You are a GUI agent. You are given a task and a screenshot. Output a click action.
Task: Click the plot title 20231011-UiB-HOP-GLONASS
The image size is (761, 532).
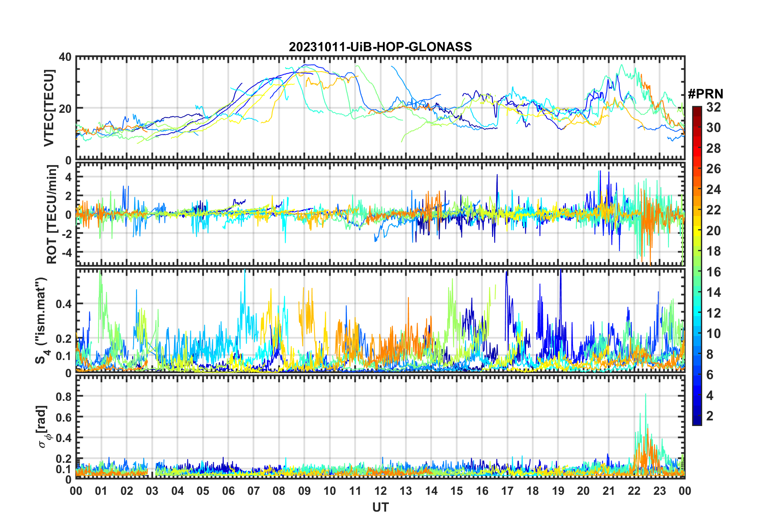point(380,47)
